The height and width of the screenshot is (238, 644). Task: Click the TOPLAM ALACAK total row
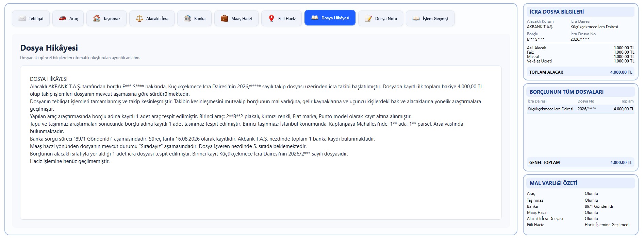point(580,72)
